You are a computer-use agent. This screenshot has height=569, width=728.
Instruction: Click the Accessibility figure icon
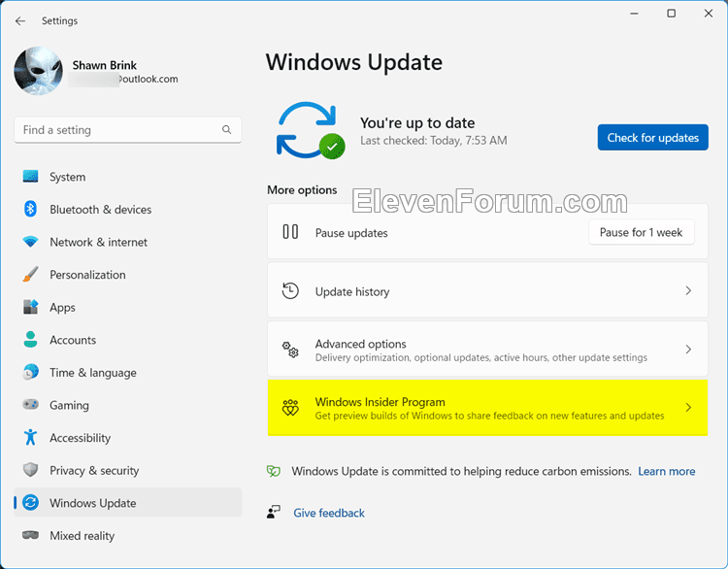(x=31, y=437)
